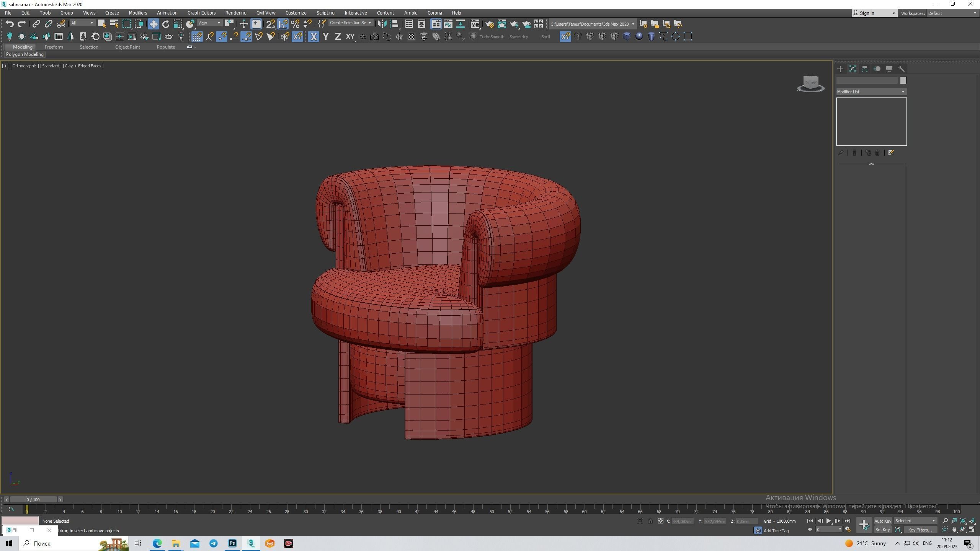Select the Pan View hand icon

pyautogui.click(x=954, y=530)
